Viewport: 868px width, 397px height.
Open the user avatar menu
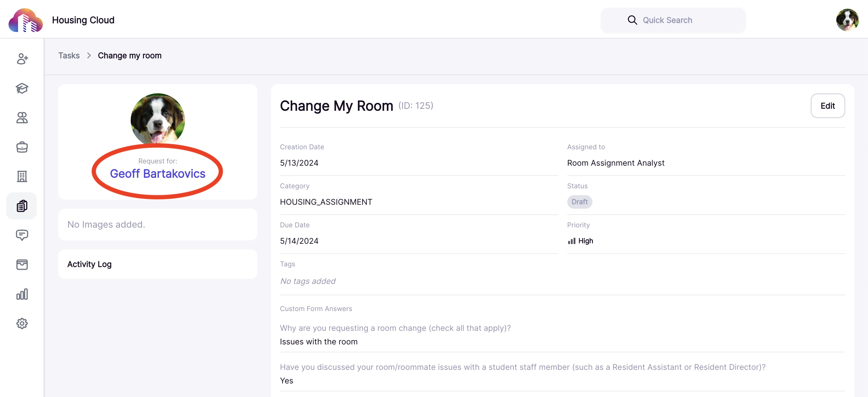(847, 20)
